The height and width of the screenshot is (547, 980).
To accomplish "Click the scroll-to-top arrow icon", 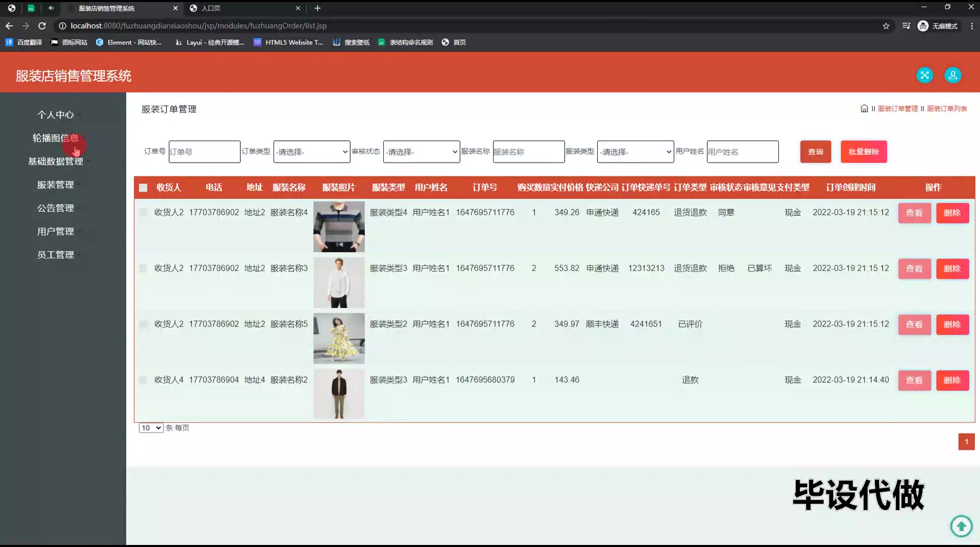I will [x=961, y=526].
